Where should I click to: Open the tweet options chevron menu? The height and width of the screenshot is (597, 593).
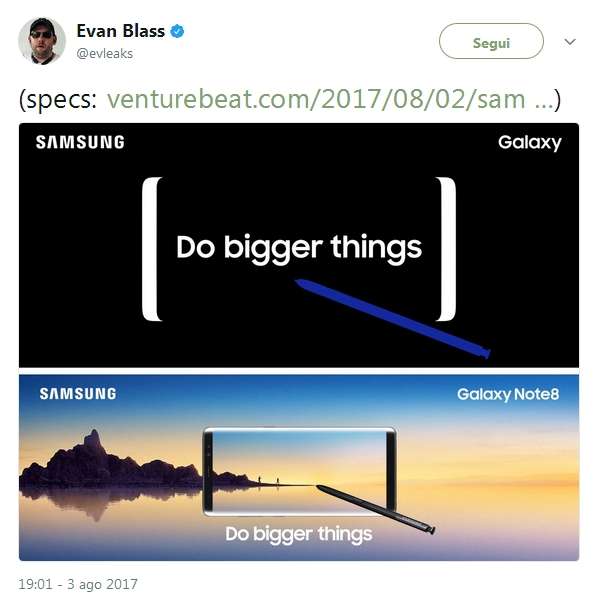[570, 42]
